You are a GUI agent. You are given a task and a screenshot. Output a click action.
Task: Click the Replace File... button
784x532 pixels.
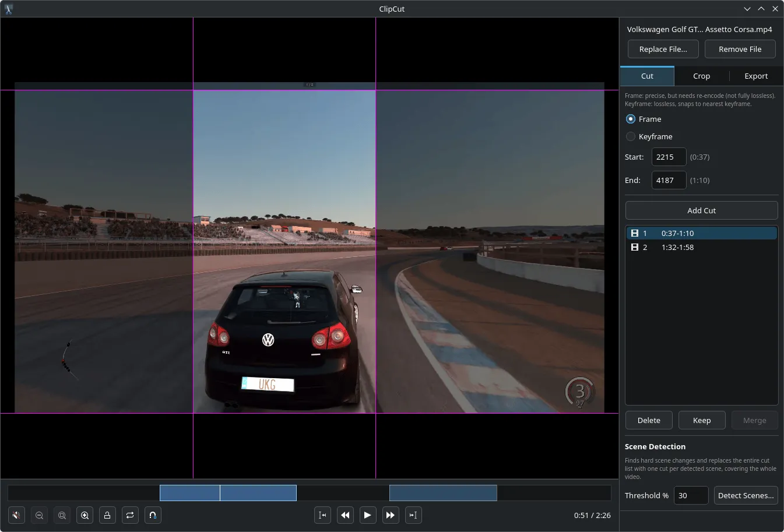pyautogui.click(x=663, y=49)
